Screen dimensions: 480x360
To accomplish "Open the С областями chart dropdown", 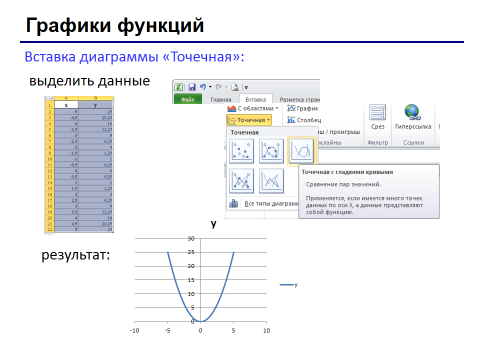I will [253, 108].
